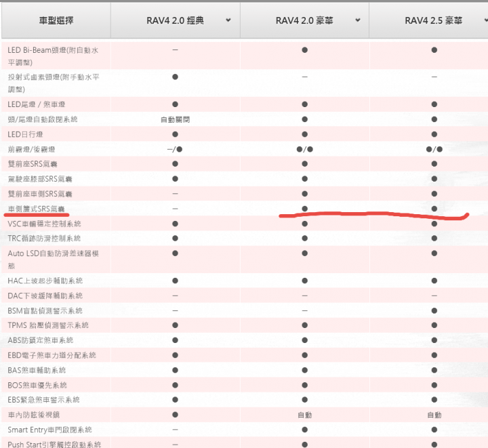The height and width of the screenshot is (448, 488).
Task: Click the 駕駛座膝部SRS氣囊 row label
Action: 40,179
